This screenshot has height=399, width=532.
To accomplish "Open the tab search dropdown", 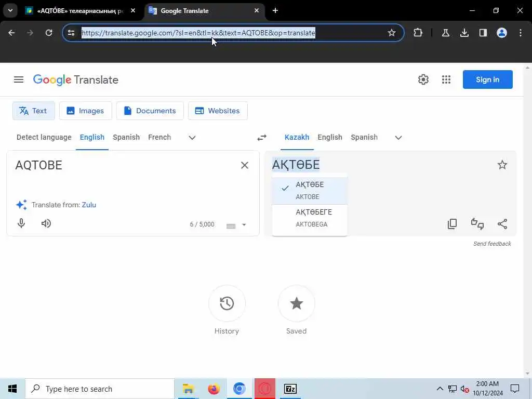I will click(x=10, y=10).
